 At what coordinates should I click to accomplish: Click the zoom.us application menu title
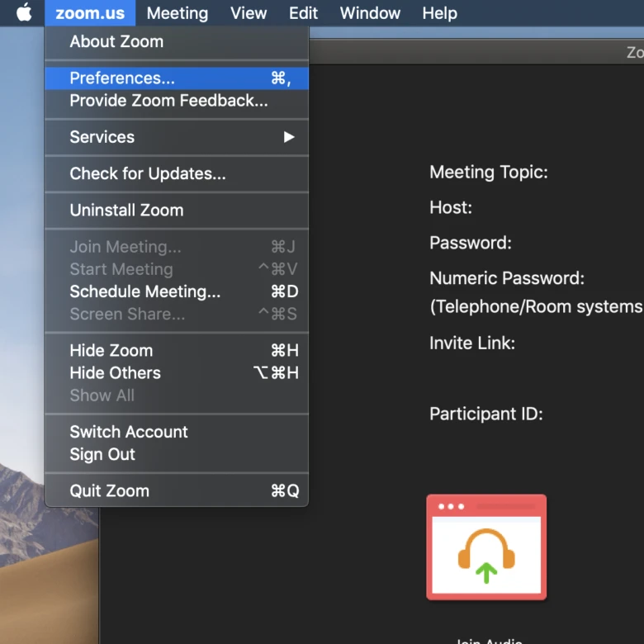[x=90, y=13]
